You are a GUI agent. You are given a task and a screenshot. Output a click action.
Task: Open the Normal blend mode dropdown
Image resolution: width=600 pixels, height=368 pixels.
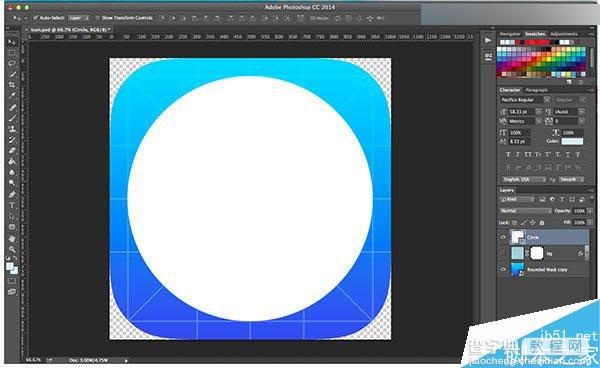coord(525,211)
